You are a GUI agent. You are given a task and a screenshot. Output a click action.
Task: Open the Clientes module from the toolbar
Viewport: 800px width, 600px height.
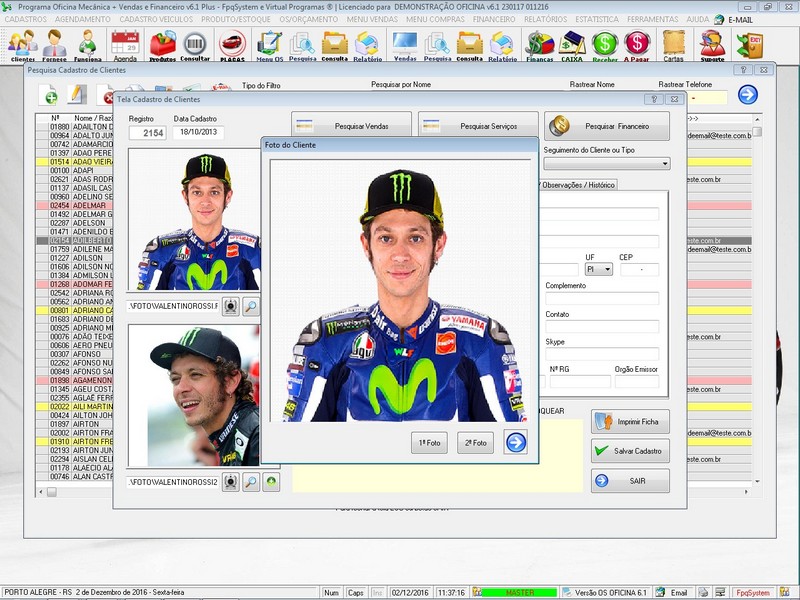tap(20, 43)
